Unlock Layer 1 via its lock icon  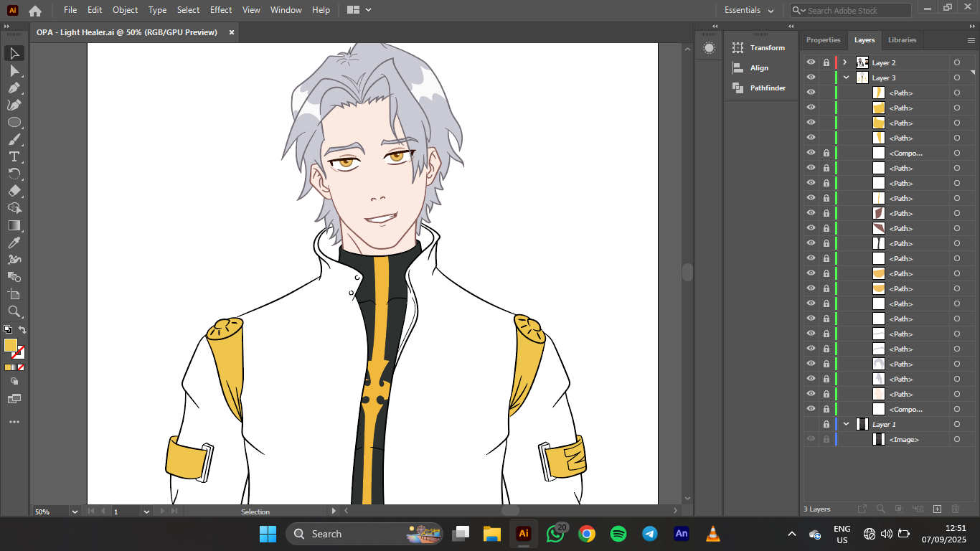click(x=826, y=424)
